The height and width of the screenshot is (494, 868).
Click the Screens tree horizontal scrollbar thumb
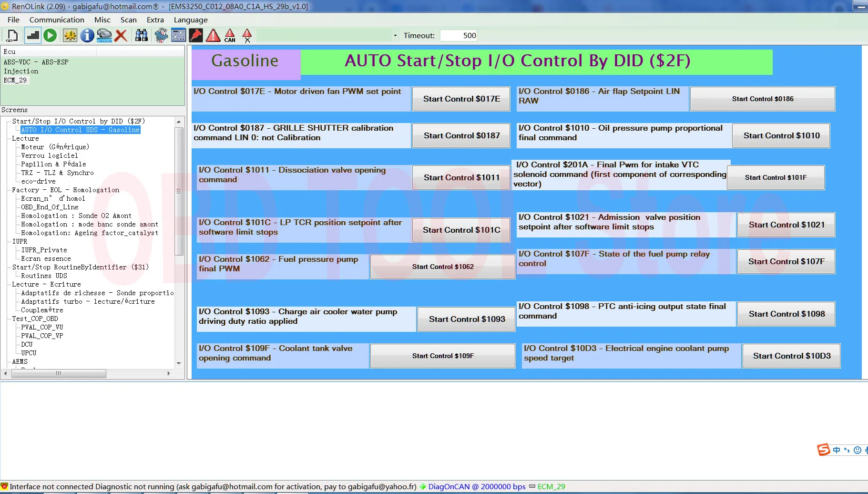point(59,373)
